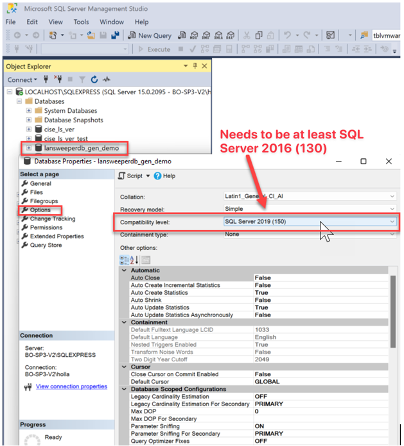Collapse the LOCALHOST\SQLEXPRESS server node
404x446 pixels.
coord(10,92)
